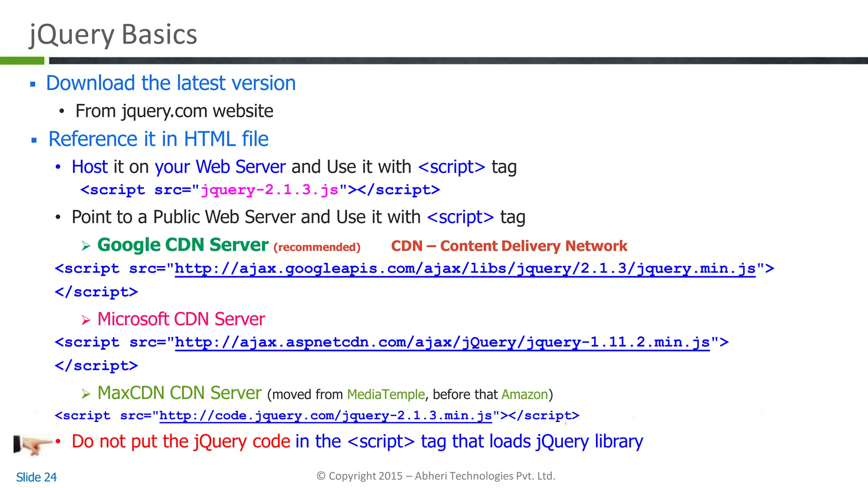
Task: Click the closing </script> tag under Microsoft link
Action: coord(96,366)
